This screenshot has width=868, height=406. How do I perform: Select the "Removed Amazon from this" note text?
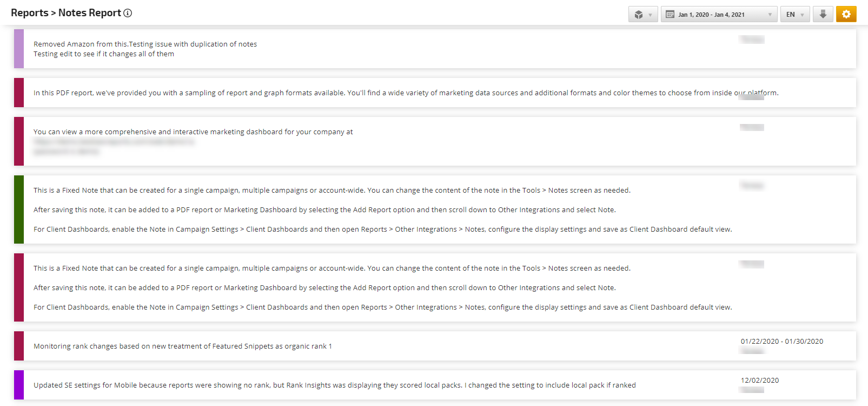click(x=145, y=44)
